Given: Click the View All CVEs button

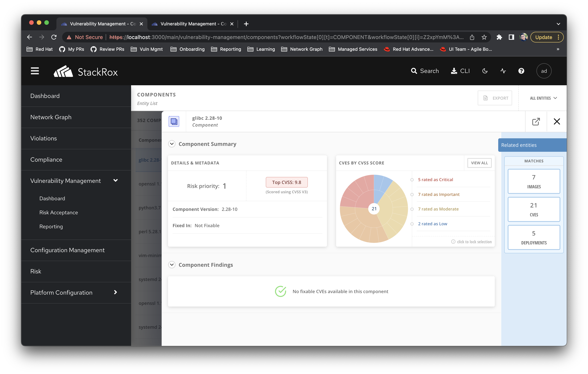Looking at the screenshot, I should pos(479,163).
